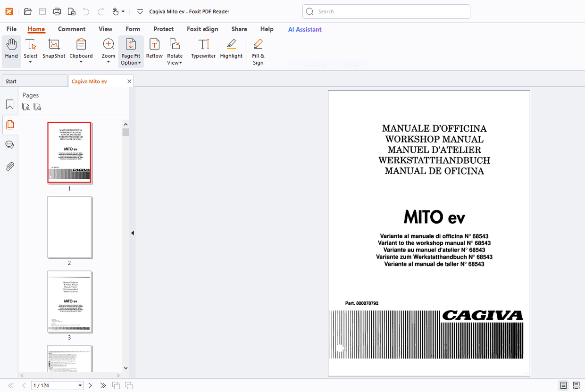Open the AI Assistant
This screenshot has width=585, height=392.
(x=304, y=29)
